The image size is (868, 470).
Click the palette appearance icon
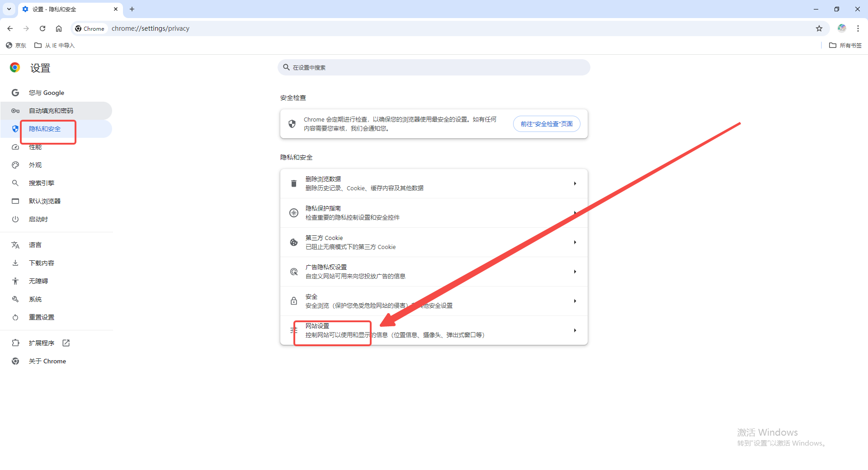click(15, 165)
